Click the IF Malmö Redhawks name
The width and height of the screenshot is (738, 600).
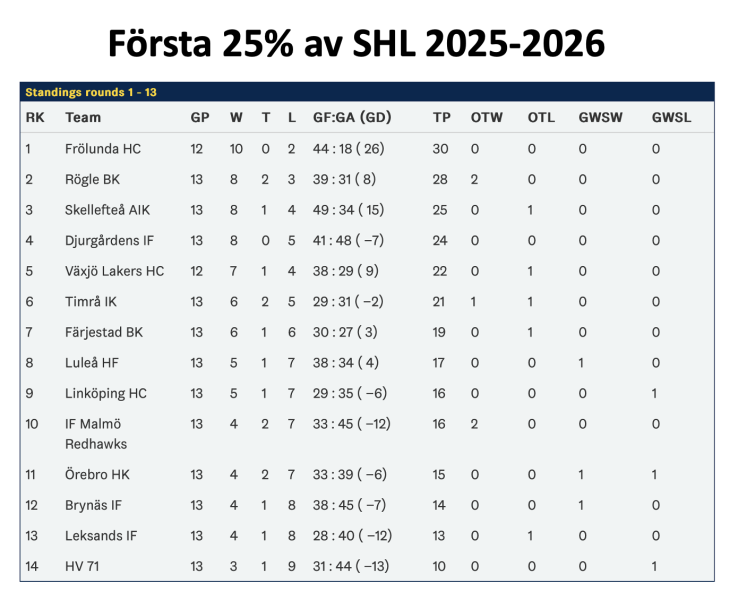(x=96, y=433)
